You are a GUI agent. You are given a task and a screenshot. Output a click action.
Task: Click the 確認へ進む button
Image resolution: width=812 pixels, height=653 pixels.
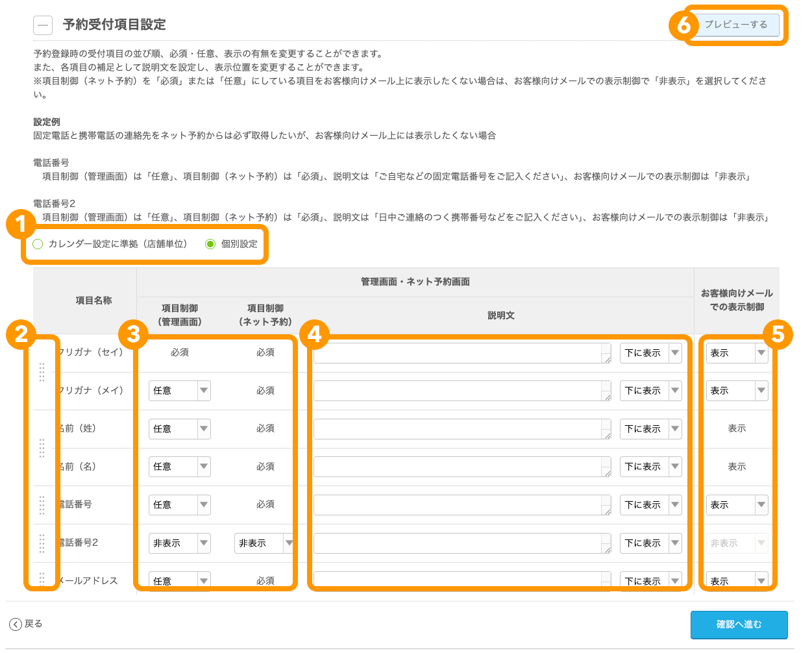point(739,625)
